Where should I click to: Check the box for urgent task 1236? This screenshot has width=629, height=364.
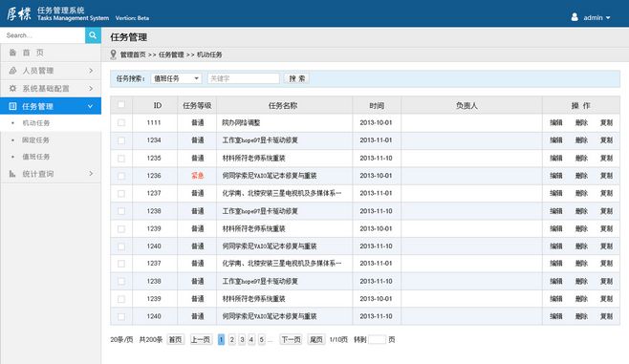pyautogui.click(x=121, y=176)
